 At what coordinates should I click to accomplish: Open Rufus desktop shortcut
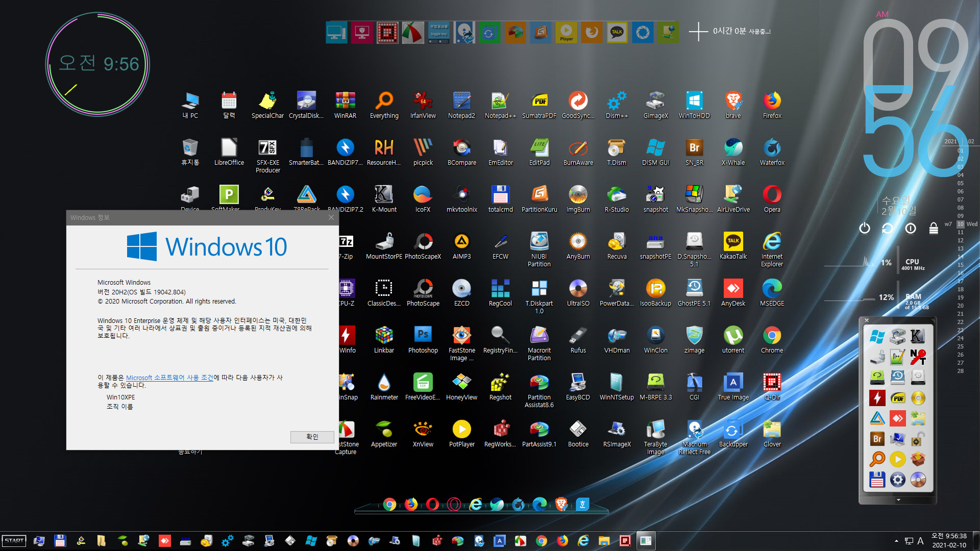click(x=578, y=340)
